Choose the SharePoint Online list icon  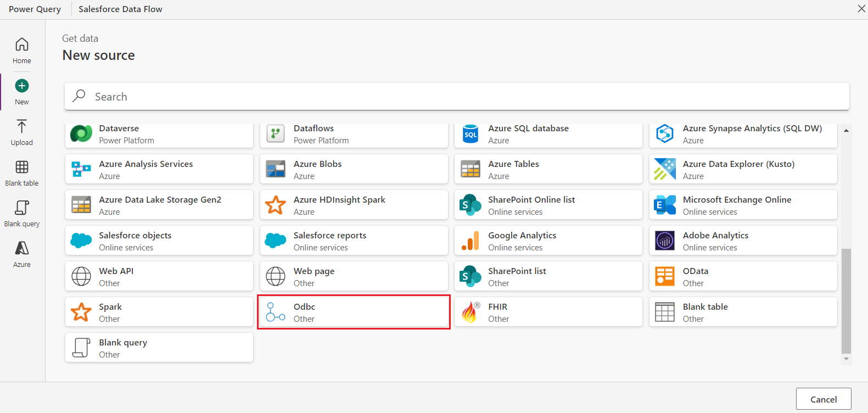470,205
